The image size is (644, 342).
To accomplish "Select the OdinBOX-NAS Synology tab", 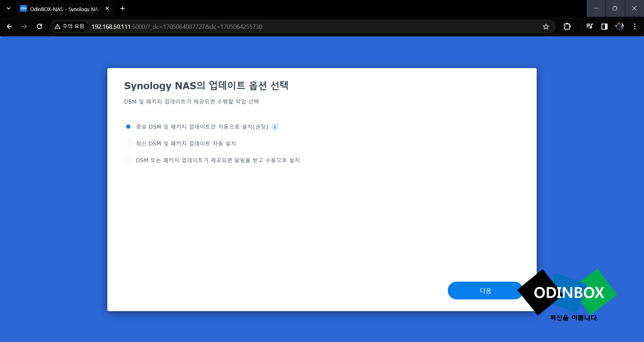I will [65, 9].
